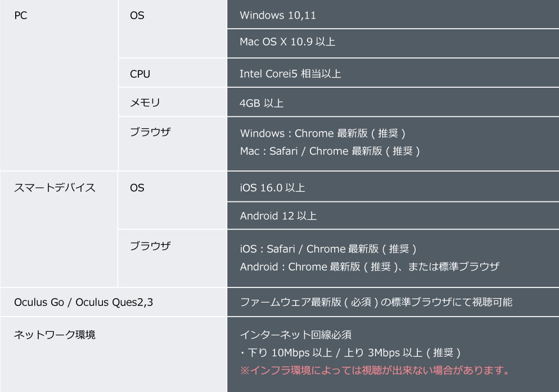
Task: Click the PC category label
Action: click(20, 16)
